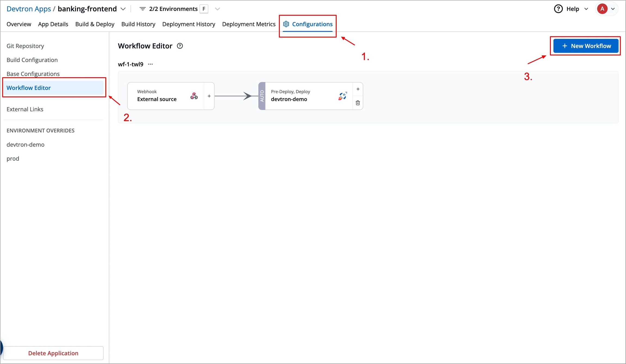Open the Deployment History tab

[x=189, y=24]
